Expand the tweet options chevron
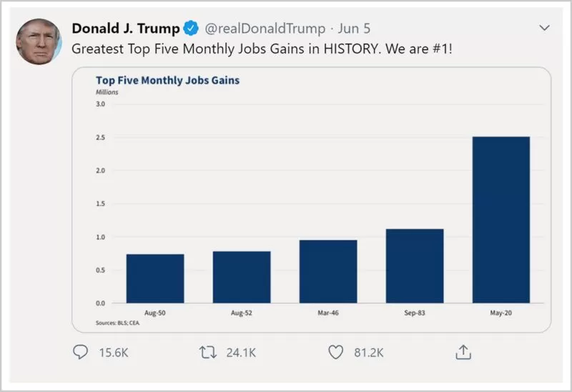572x392 pixels. (544, 28)
